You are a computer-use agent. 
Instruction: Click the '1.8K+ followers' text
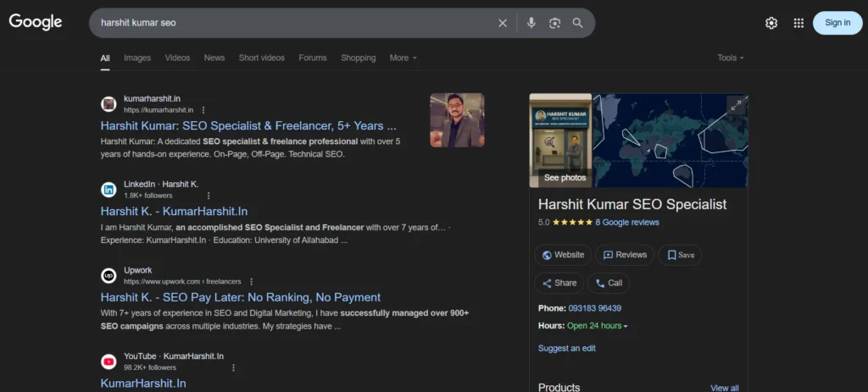(147, 196)
